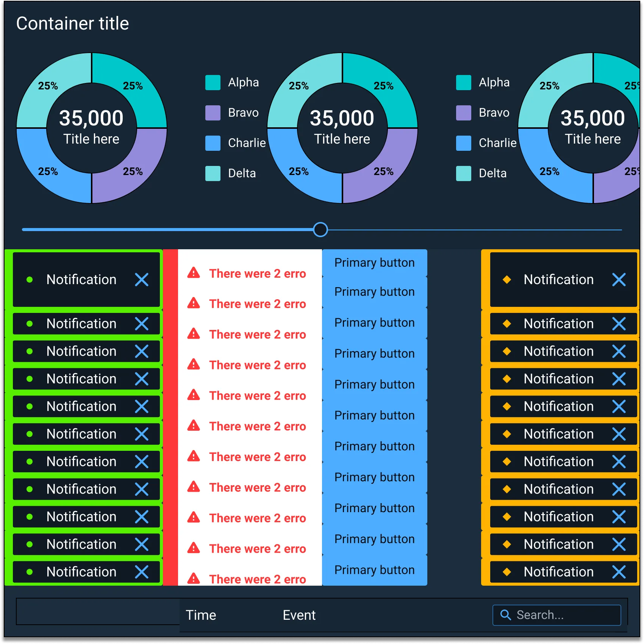
Task: Click into the Search input field
Action: [557, 615]
